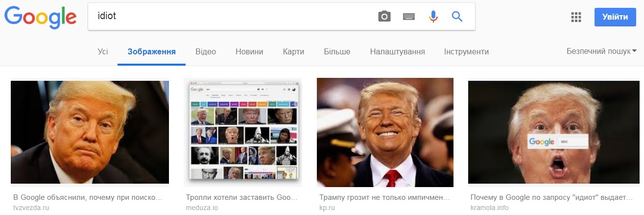Open the meduza.io screenshot thumbnail
This screenshot has height=215, width=644.
pyautogui.click(x=243, y=132)
